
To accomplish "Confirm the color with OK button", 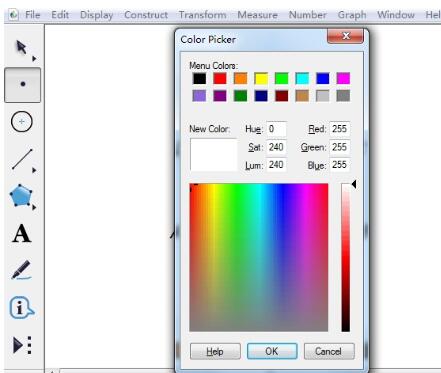I will [272, 351].
